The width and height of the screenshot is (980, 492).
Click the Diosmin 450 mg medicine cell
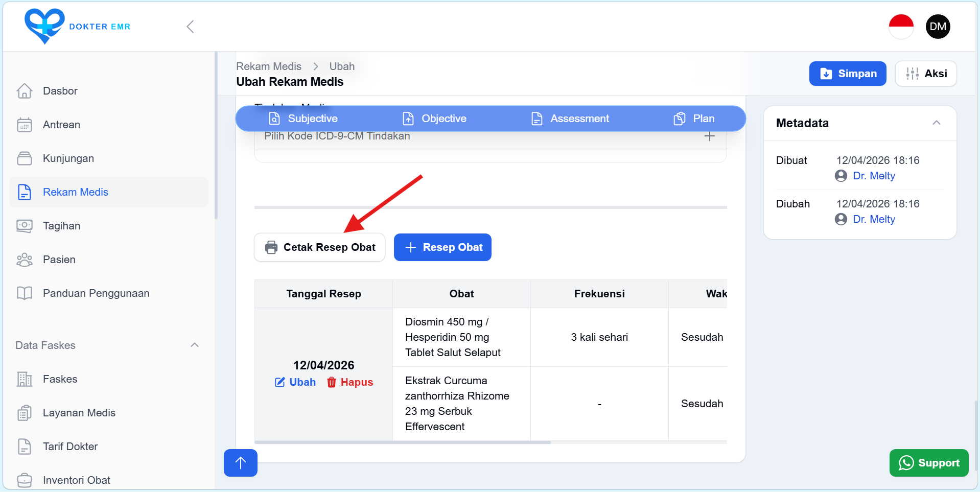point(461,337)
